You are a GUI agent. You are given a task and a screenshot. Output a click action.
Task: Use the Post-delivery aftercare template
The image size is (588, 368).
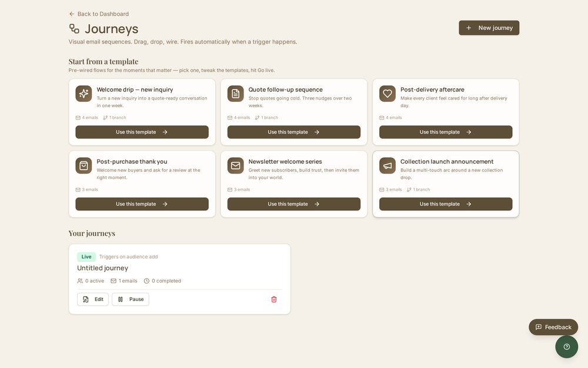click(x=446, y=132)
